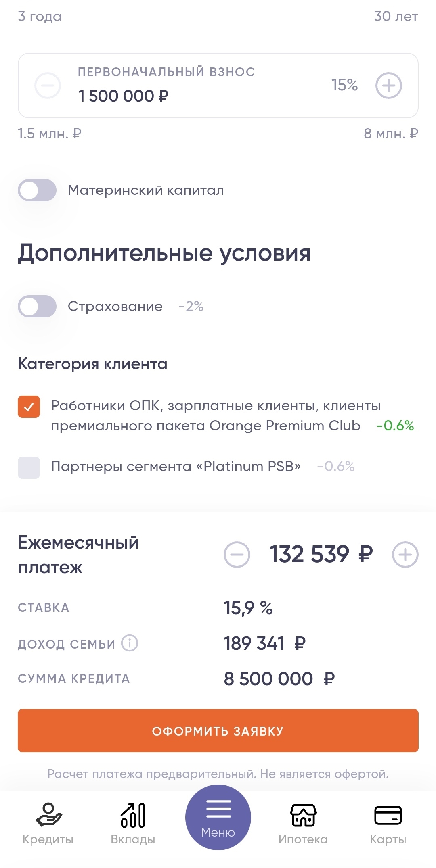Tap the 15% down payment percentage

coord(344,85)
